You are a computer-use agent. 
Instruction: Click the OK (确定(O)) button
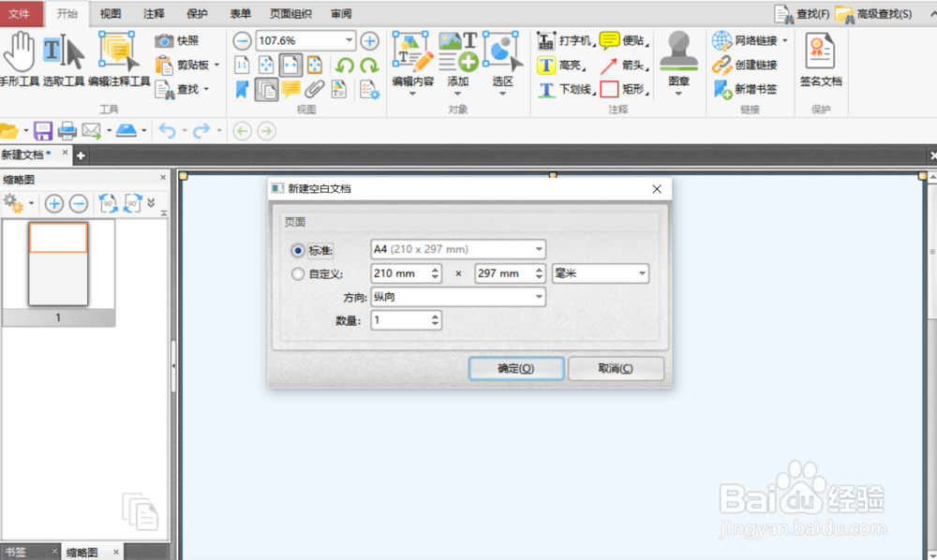[516, 368]
